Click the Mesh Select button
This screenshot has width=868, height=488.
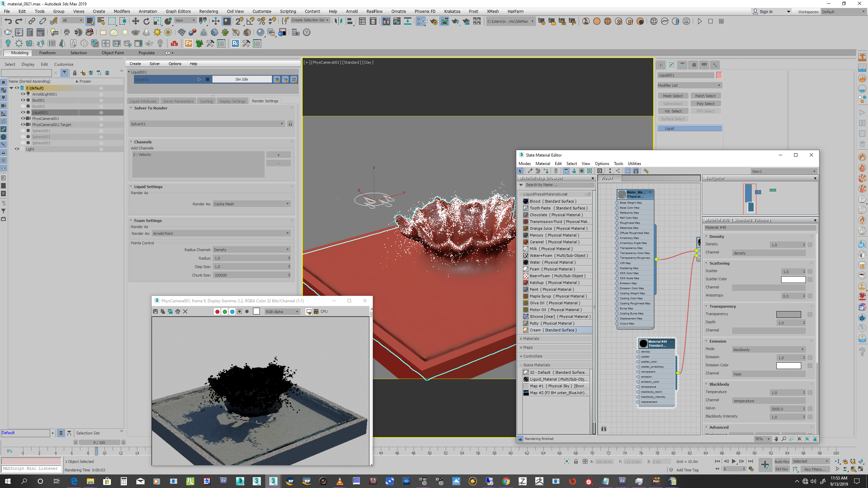pos(673,96)
